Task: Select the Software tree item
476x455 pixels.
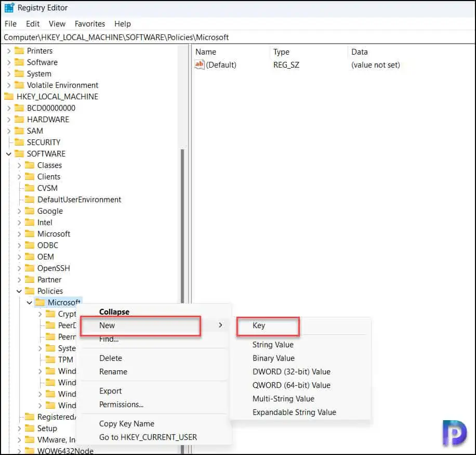Action: [42, 62]
